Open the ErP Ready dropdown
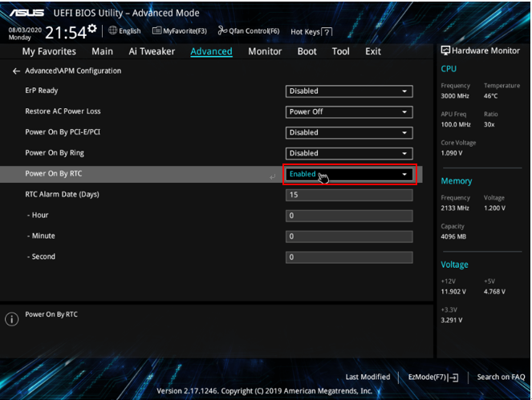The width and height of the screenshot is (532, 400). tap(349, 91)
